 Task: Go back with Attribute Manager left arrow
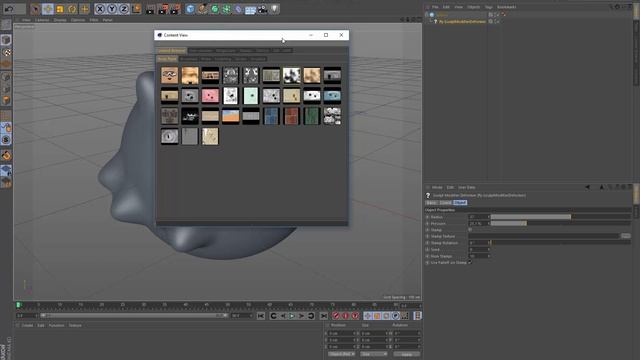pos(587,187)
